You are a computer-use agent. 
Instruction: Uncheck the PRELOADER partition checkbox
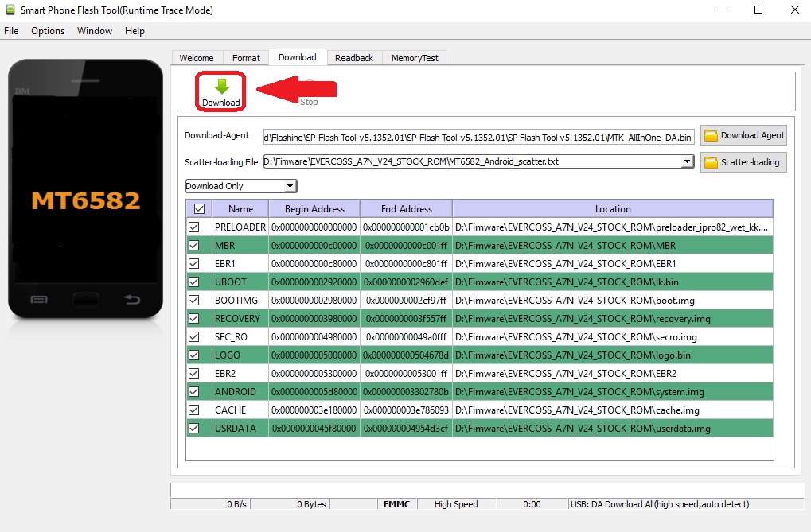point(194,227)
